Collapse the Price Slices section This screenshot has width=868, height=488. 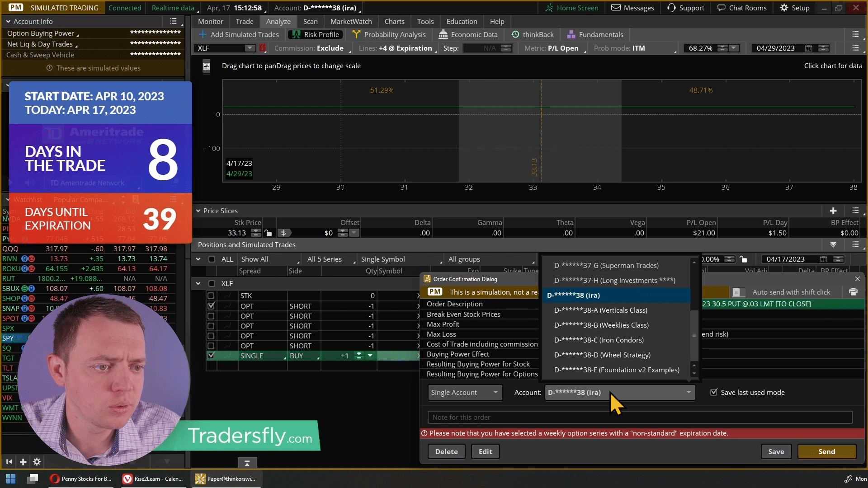point(198,211)
